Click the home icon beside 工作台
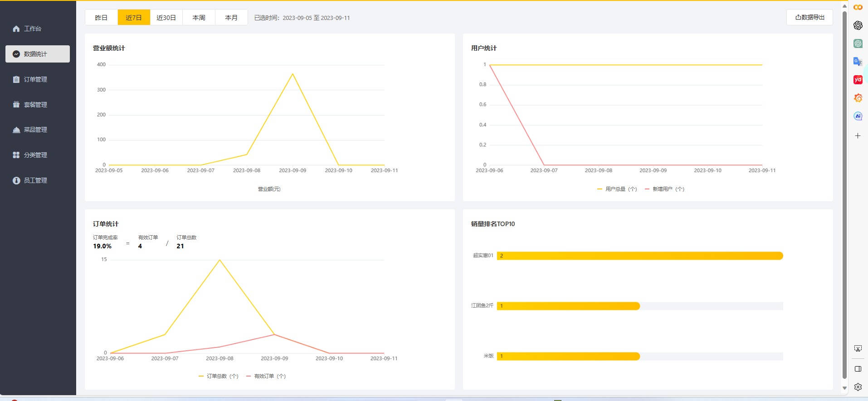This screenshot has width=868, height=401. point(16,29)
